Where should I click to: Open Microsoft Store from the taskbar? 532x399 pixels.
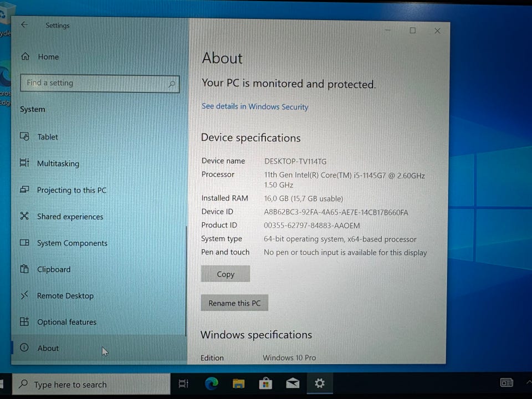[x=265, y=383]
